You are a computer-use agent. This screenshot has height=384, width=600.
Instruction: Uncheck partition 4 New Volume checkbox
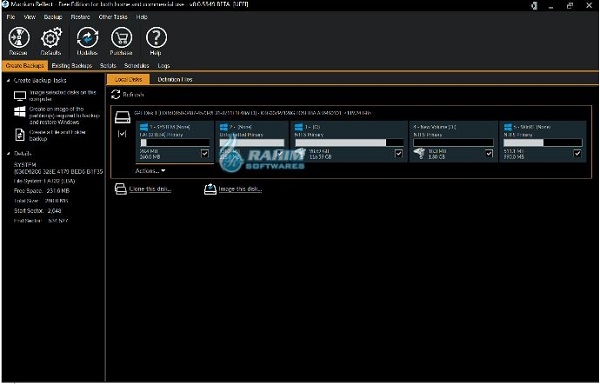pyautogui.click(x=489, y=153)
